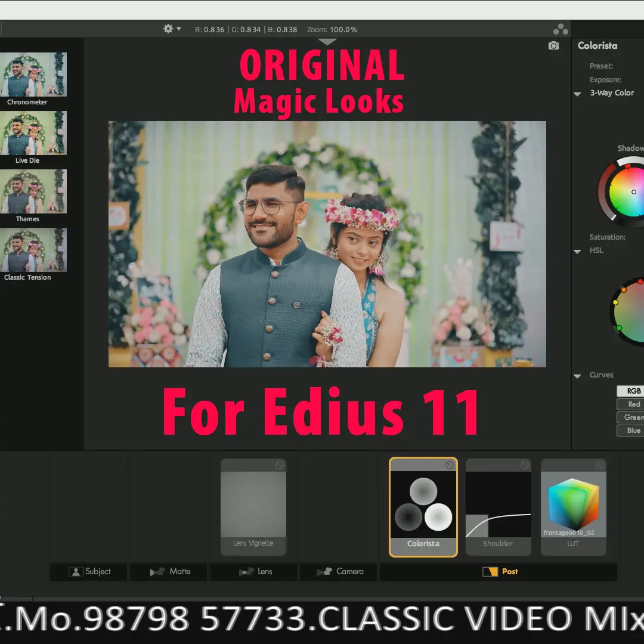Click the red dot on the HSL wheel
This screenshot has width=644, height=644.
pyautogui.click(x=640, y=281)
